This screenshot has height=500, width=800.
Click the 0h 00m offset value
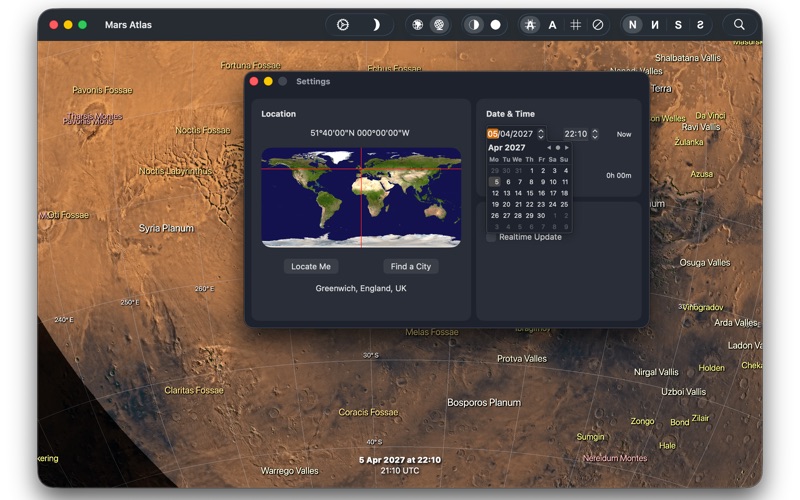(x=618, y=175)
